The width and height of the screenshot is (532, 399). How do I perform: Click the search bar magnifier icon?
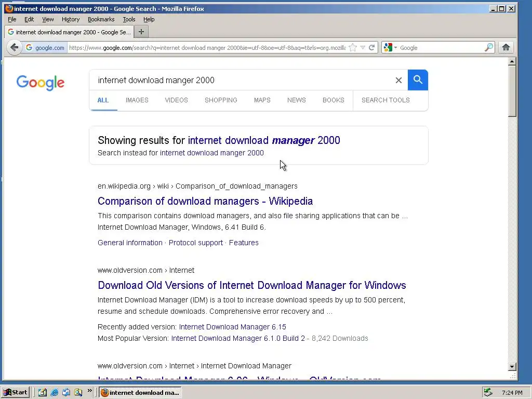point(488,47)
